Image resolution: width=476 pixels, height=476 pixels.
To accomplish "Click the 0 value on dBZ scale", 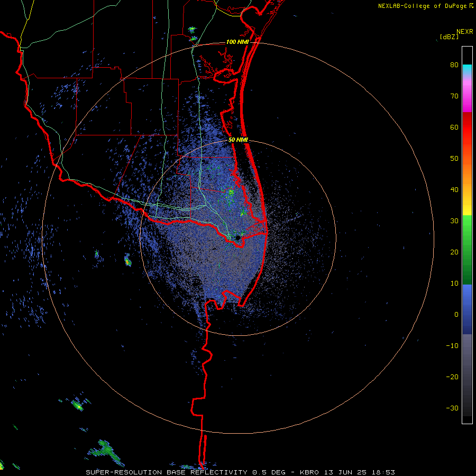I will point(456,315).
